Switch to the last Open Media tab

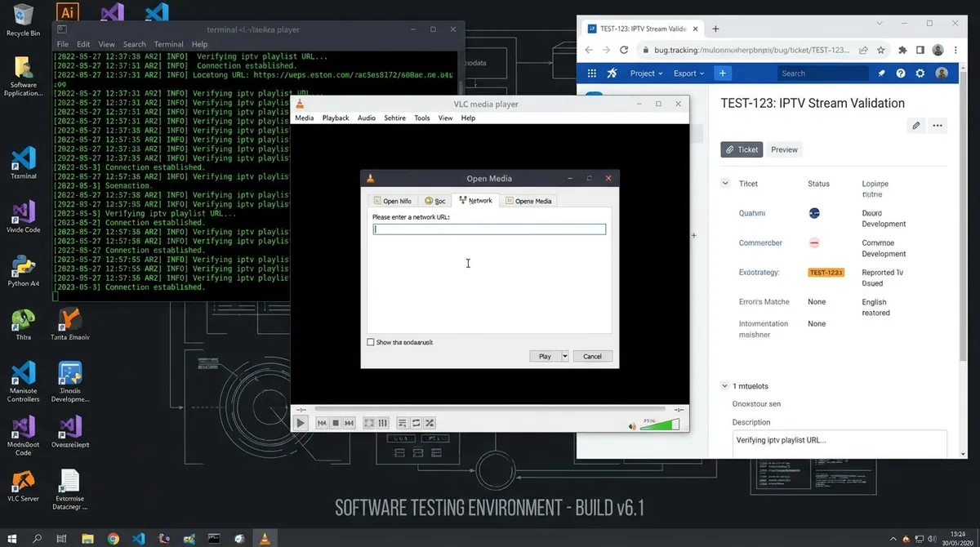click(x=528, y=201)
